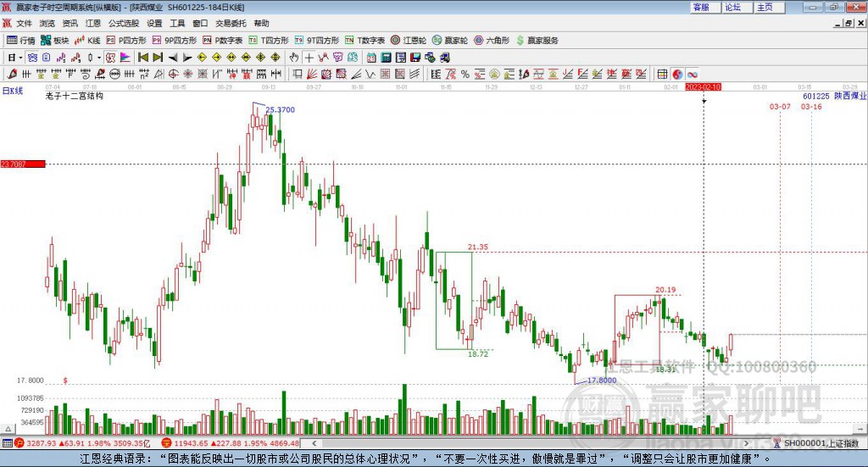This screenshot has width=868, height=467.
Task: Click the 沪 index 3287.93 status entry
Action: pos(82,443)
